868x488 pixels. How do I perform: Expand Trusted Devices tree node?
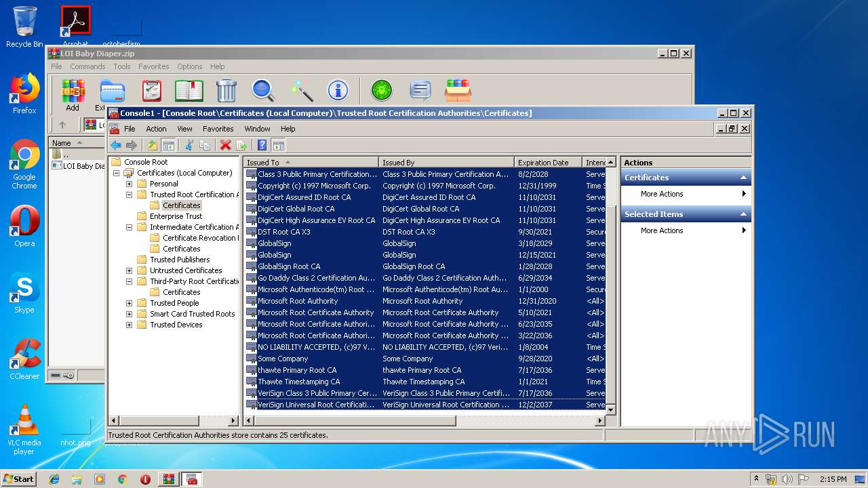point(129,325)
